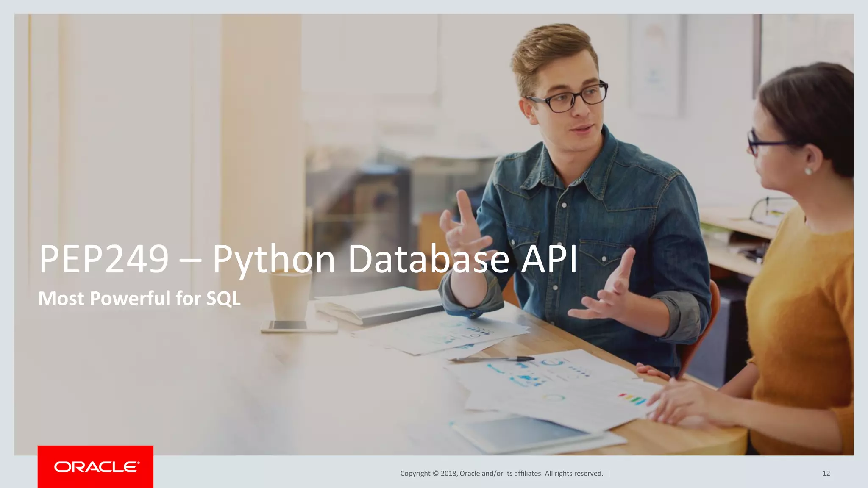Image resolution: width=868 pixels, height=488 pixels.
Task: Click the woman's pearl earring
Action: 808,171
